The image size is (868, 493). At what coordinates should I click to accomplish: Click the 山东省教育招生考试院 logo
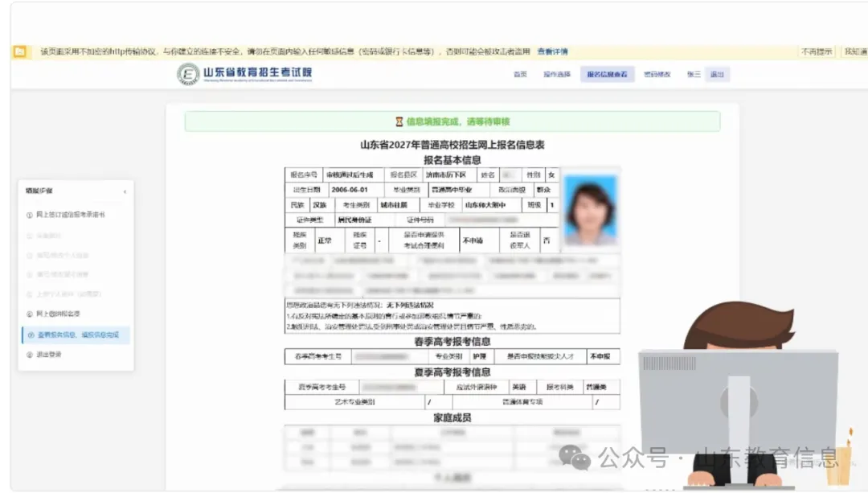(x=244, y=74)
